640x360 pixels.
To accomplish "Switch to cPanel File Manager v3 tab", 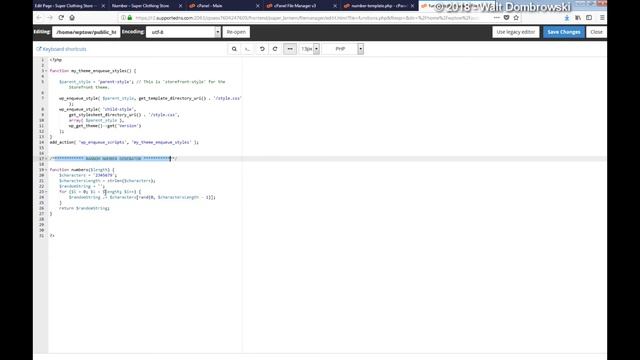I will click(295, 6).
